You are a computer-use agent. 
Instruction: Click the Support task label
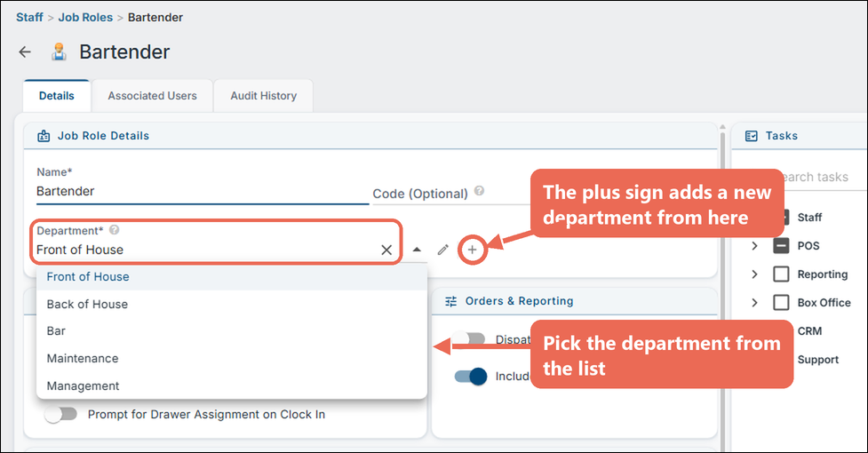(817, 360)
